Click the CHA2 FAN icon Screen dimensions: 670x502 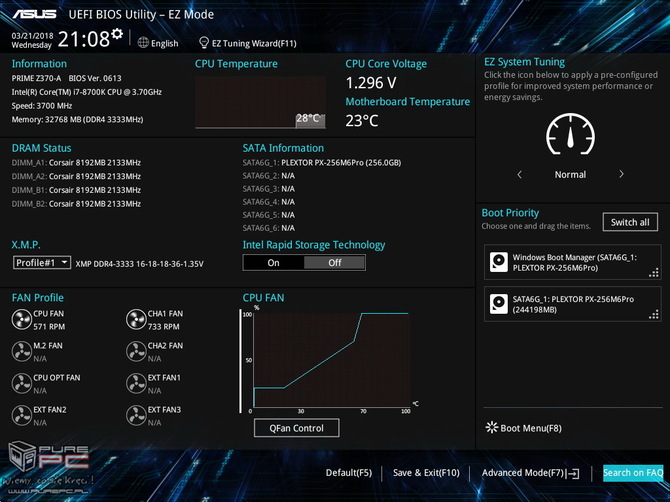point(136,352)
